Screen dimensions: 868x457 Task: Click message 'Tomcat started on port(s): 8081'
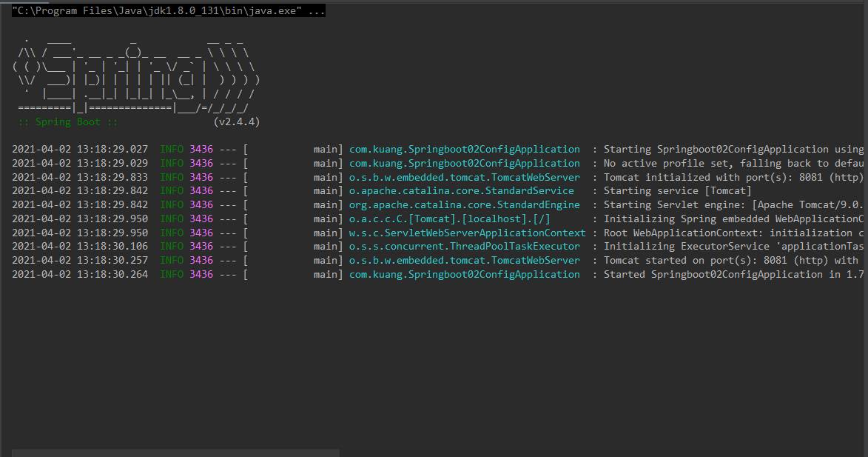pyautogui.click(x=696, y=261)
